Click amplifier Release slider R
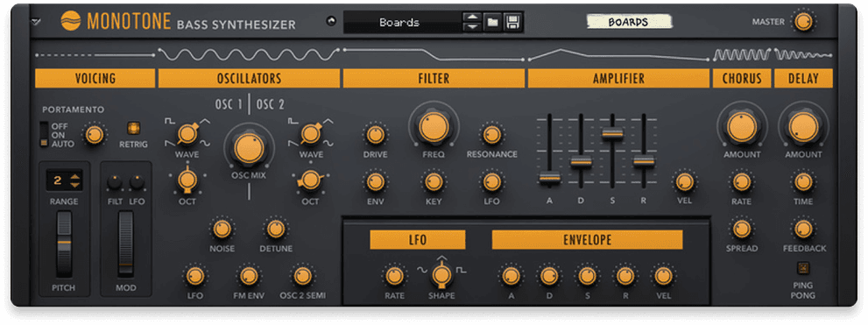The image size is (868, 325). [x=644, y=162]
